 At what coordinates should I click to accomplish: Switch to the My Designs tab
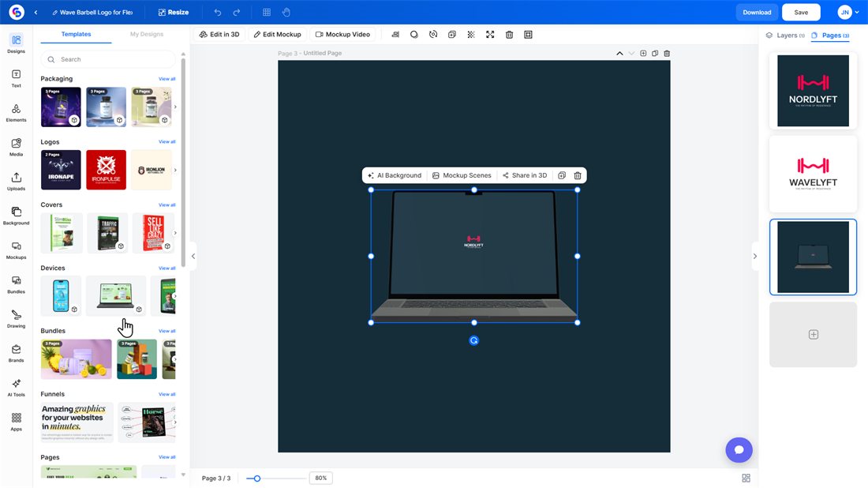point(147,34)
